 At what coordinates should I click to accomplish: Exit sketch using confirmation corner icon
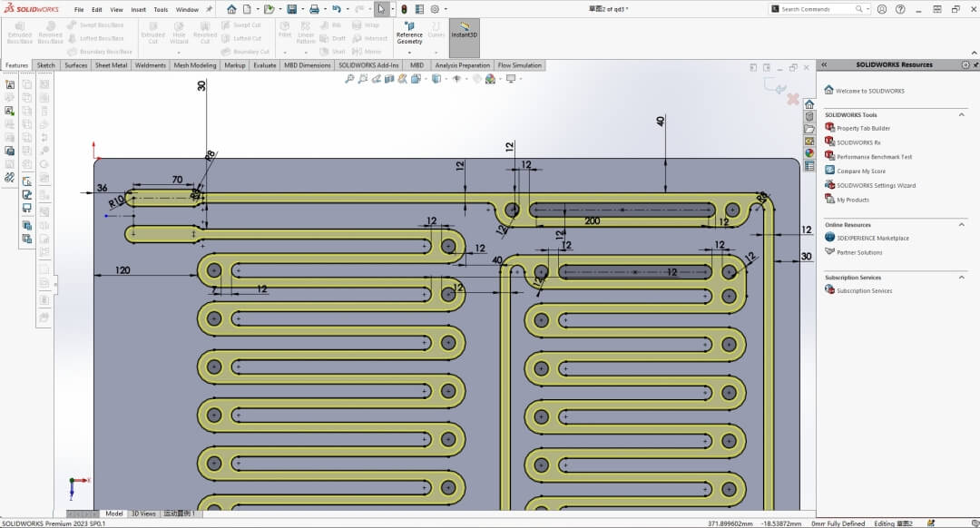click(x=774, y=86)
